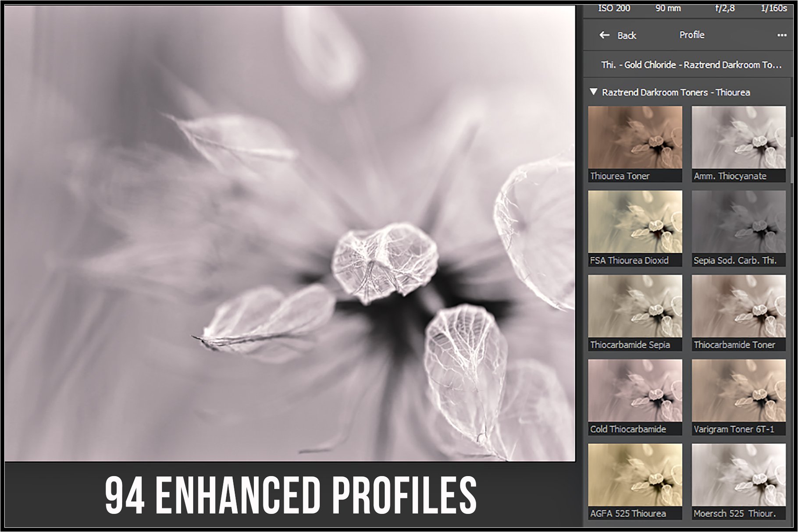
Task: Select the AGFA 525 Thiourea profile
Action: pos(635,482)
